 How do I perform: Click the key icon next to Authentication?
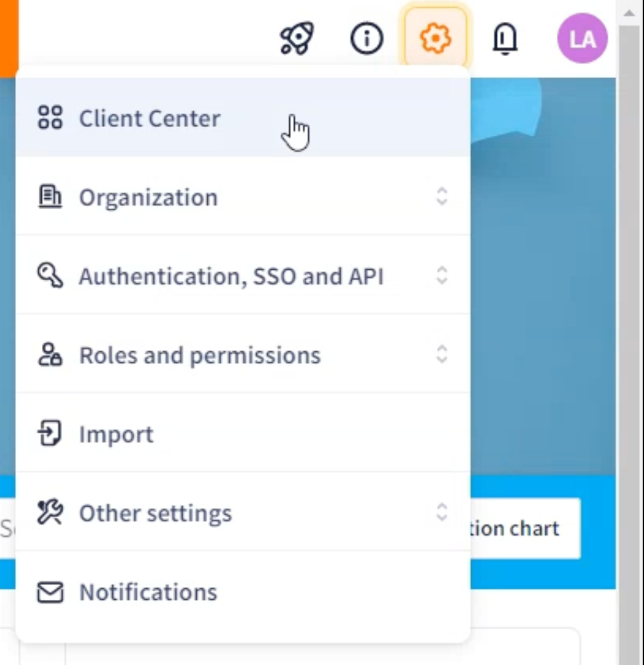(52, 276)
